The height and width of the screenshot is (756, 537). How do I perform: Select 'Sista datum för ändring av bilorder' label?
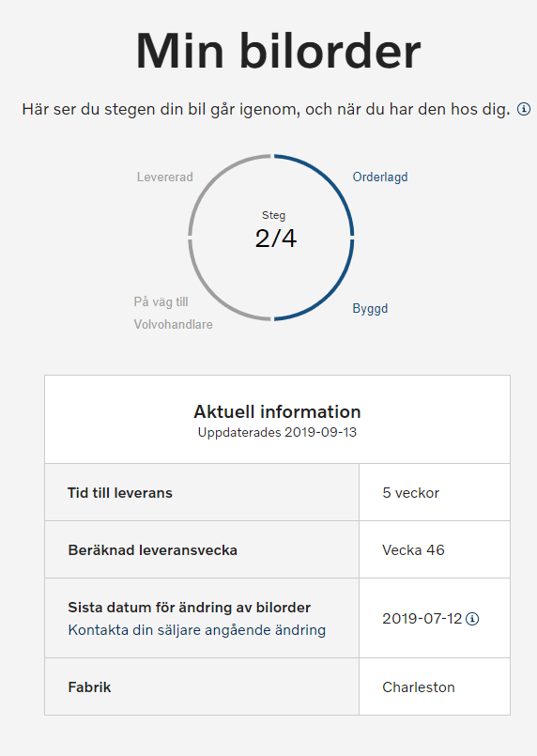[x=189, y=608]
